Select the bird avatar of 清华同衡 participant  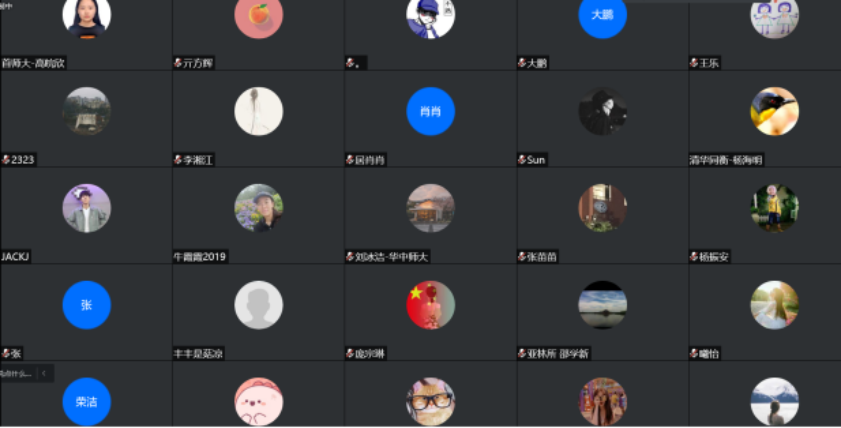(774, 111)
